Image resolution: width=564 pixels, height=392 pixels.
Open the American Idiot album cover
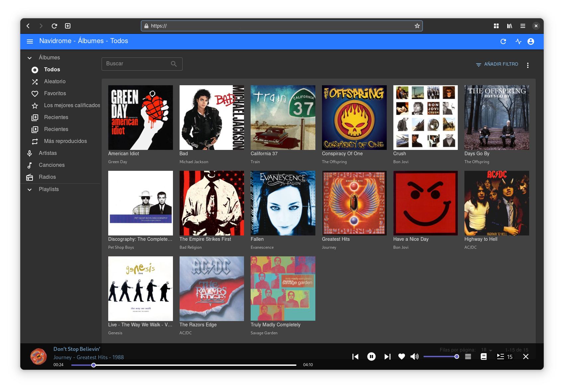click(140, 117)
